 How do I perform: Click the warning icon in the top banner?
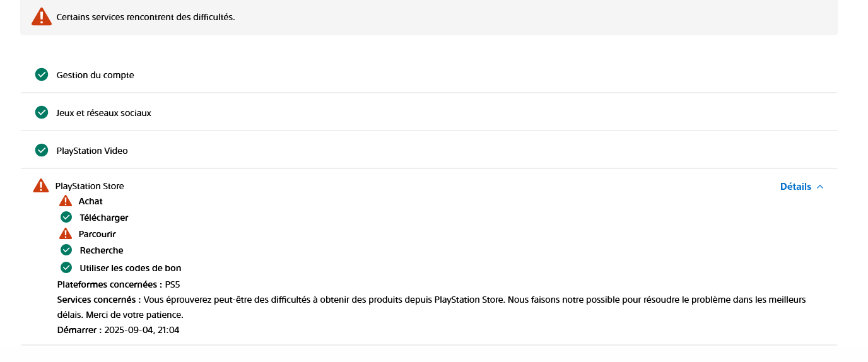(x=42, y=17)
